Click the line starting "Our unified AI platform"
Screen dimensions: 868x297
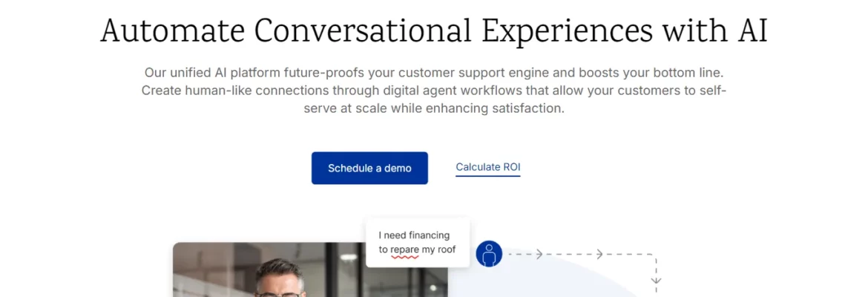(x=434, y=73)
